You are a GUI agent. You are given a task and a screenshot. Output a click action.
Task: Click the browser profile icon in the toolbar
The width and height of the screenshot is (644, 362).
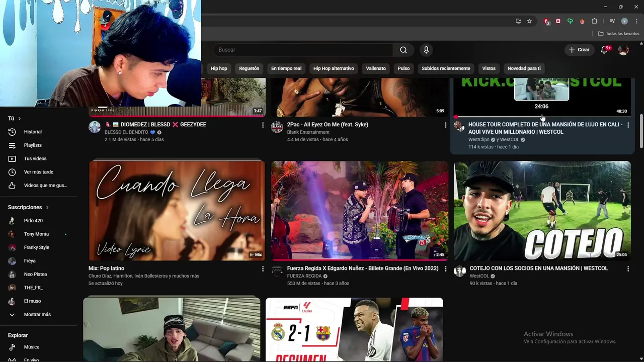(624, 21)
